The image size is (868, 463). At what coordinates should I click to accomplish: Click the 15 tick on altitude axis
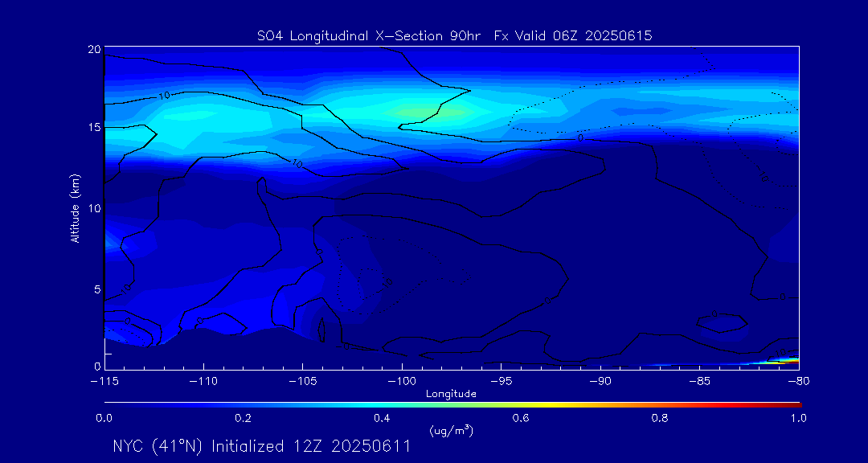[x=93, y=127]
